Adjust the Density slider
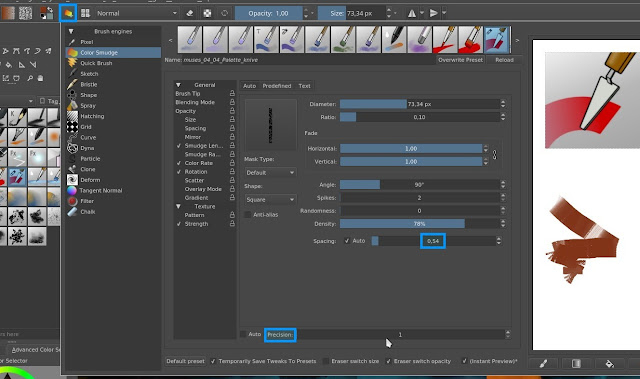The image size is (640, 379). 419,224
